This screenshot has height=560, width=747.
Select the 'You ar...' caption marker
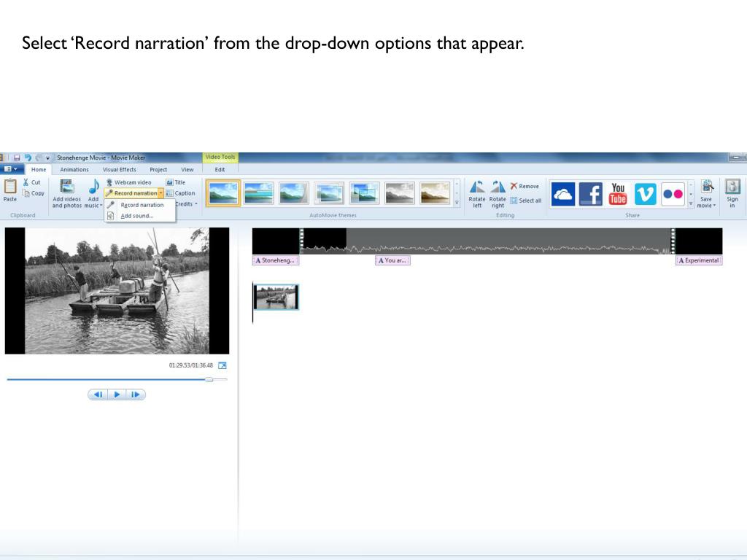coord(392,260)
